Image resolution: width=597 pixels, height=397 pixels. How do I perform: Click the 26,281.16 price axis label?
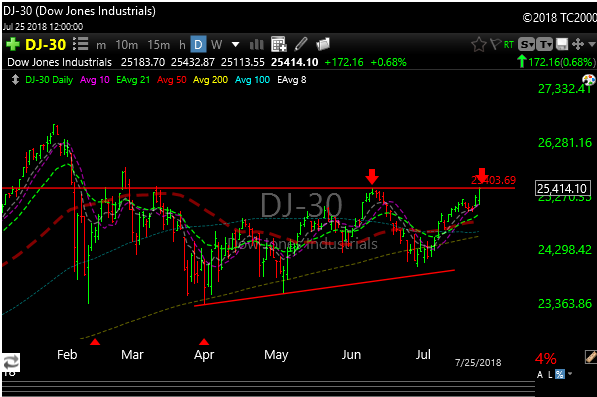[565, 143]
